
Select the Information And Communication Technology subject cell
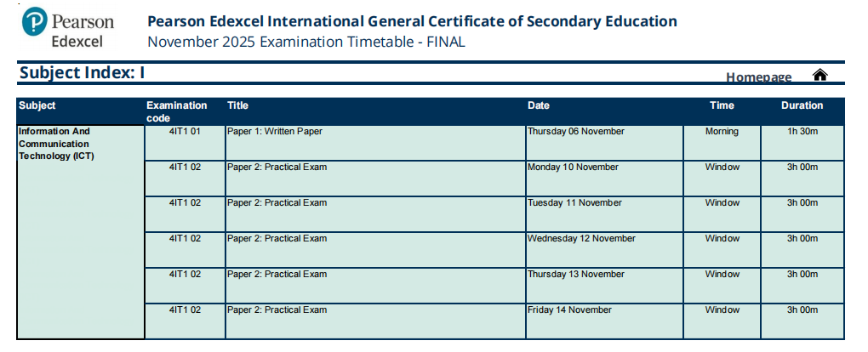58,144
